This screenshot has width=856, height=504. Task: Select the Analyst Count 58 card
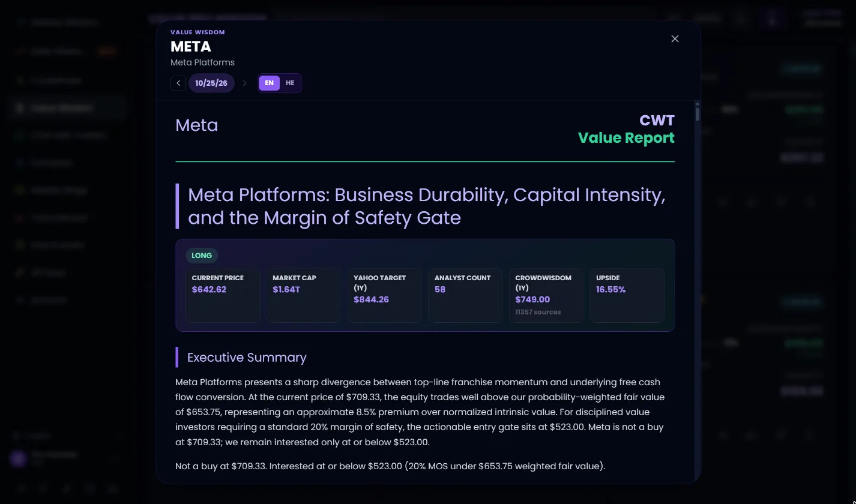point(465,295)
